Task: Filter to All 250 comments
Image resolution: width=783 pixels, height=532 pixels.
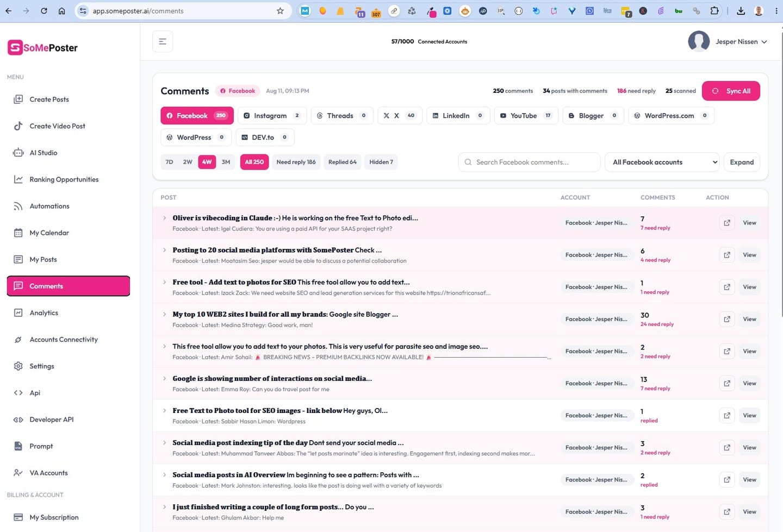Action: click(x=254, y=162)
